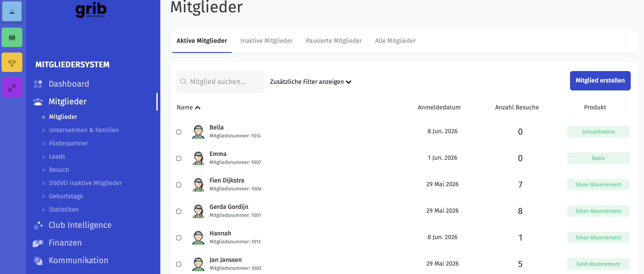The width and height of the screenshot is (644, 274).
Task: Click the Dashboard grid icon
Action: [x=38, y=84]
